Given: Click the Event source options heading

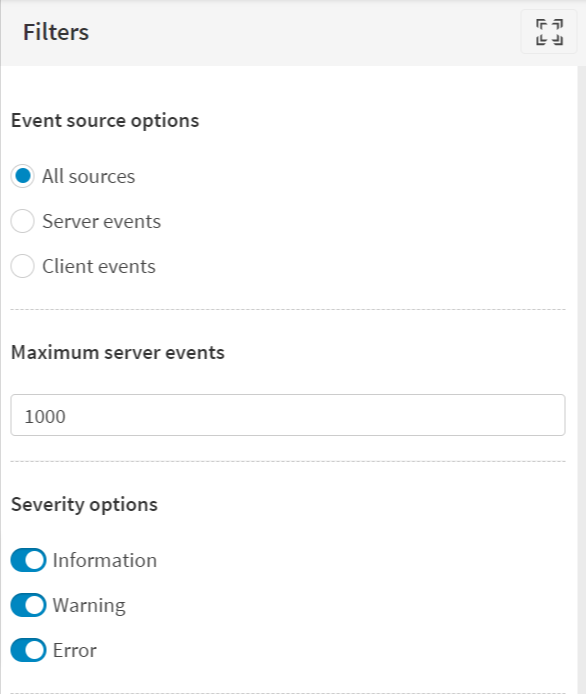Looking at the screenshot, I should pyautogui.click(x=105, y=121).
